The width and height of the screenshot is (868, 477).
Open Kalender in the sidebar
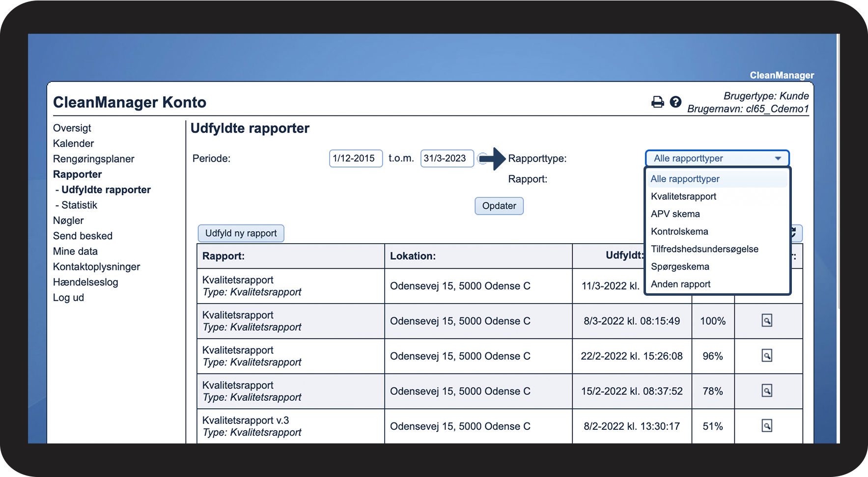click(73, 143)
